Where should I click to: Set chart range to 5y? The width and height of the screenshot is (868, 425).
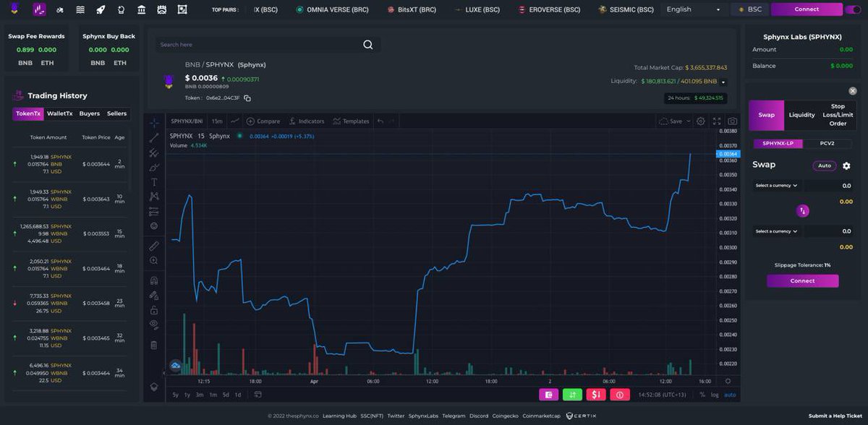pos(176,395)
